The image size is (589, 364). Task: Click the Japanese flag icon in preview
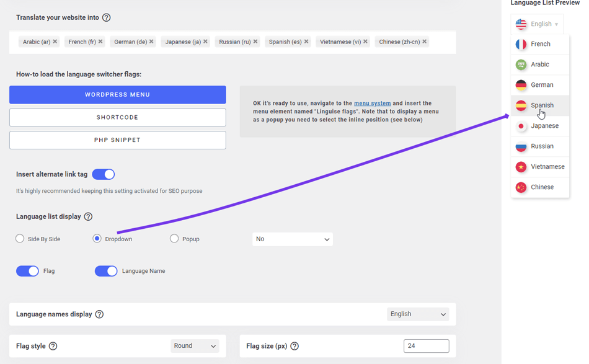pos(521,127)
